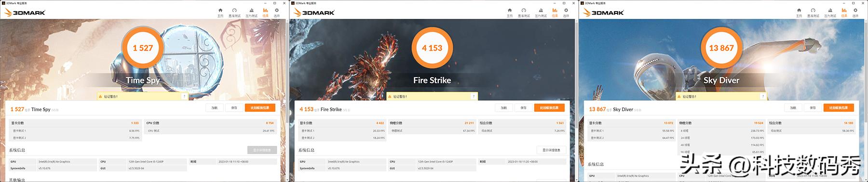The width and height of the screenshot is (868, 182).
Task: Click the Load button in the Time Spy window
Action: 215,108
